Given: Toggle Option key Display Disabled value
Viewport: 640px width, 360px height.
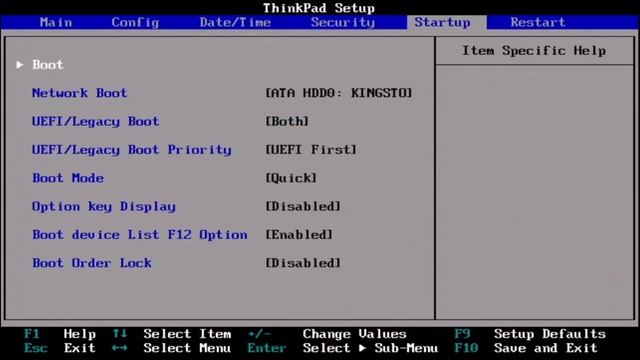Looking at the screenshot, I should pyautogui.click(x=303, y=207).
